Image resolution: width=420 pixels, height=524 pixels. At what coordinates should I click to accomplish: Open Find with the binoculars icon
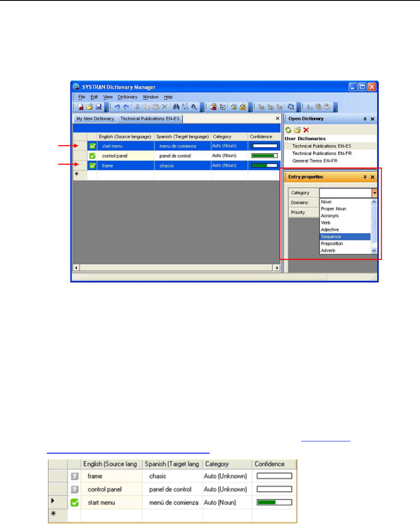click(x=176, y=107)
